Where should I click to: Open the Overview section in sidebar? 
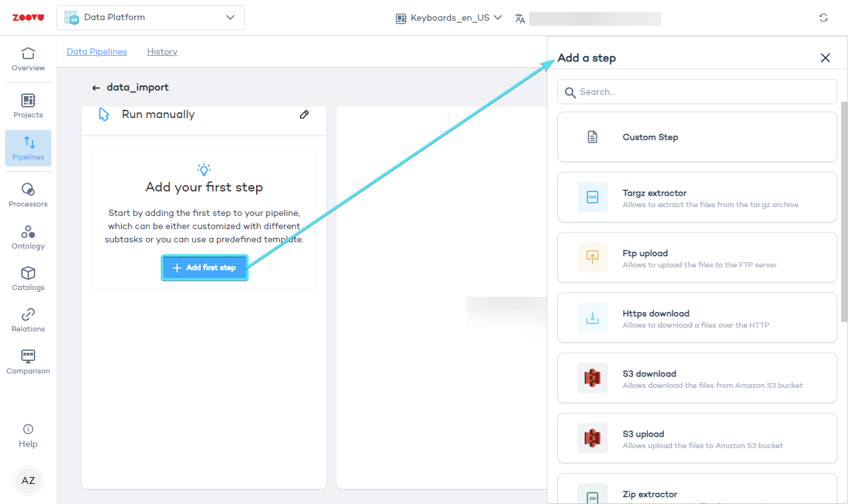pos(28,59)
